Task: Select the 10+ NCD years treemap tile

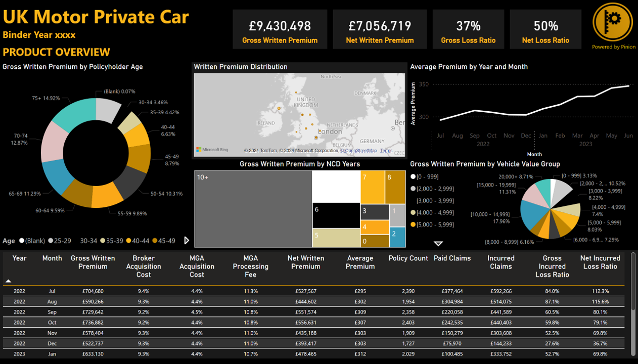Action: point(253,208)
